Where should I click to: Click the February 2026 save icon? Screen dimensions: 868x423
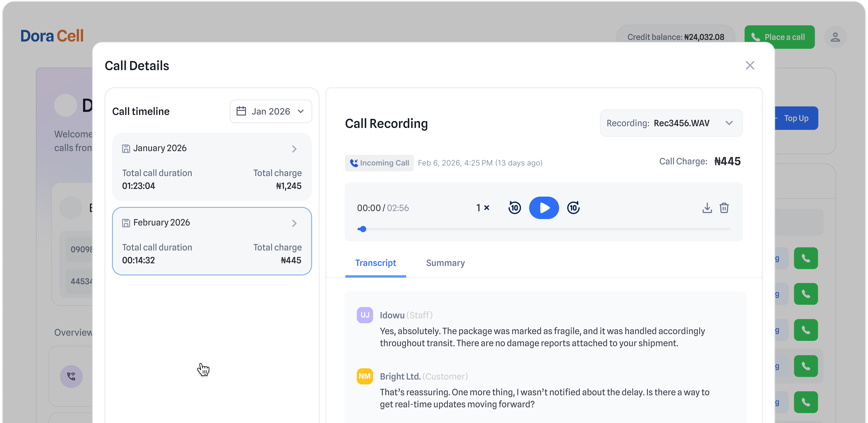point(126,223)
